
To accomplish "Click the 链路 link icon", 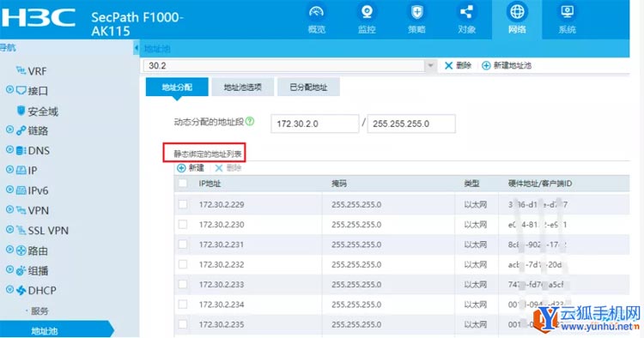I will (x=21, y=130).
